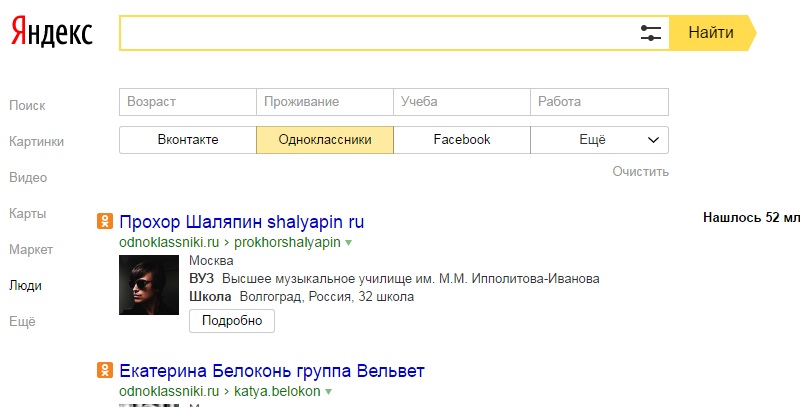
Task: Click the Нашлось 52 млн results count
Action: pos(751,217)
